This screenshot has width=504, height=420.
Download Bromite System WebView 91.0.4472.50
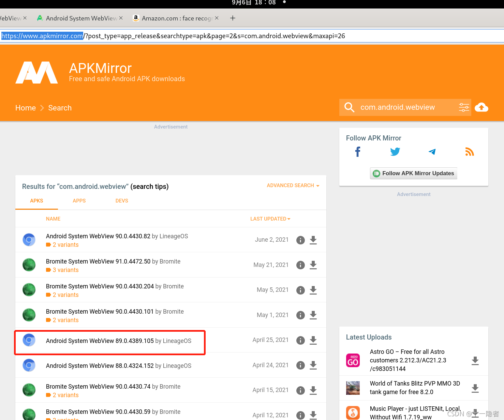tap(313, 265)
